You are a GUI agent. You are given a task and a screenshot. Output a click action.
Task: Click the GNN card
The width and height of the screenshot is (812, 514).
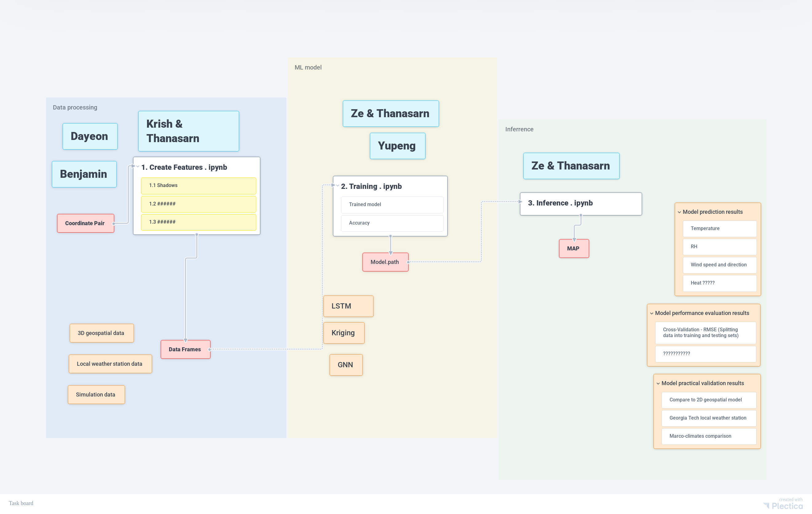click(346, 365)
